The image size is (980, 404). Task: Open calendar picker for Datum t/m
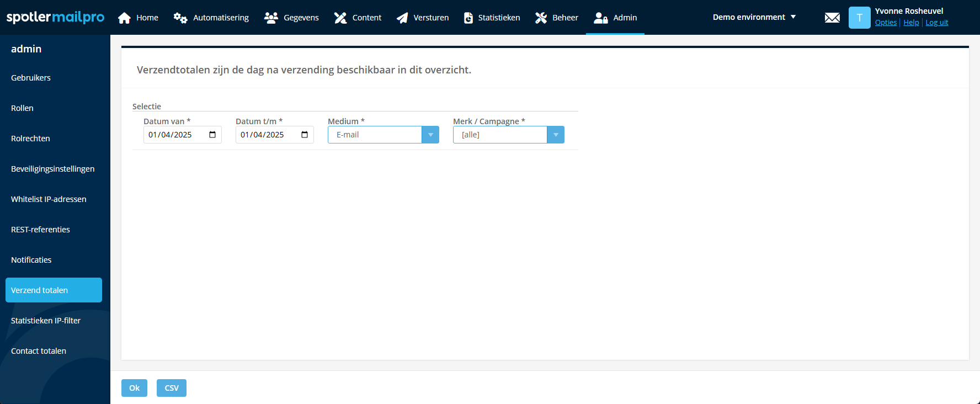305,135
